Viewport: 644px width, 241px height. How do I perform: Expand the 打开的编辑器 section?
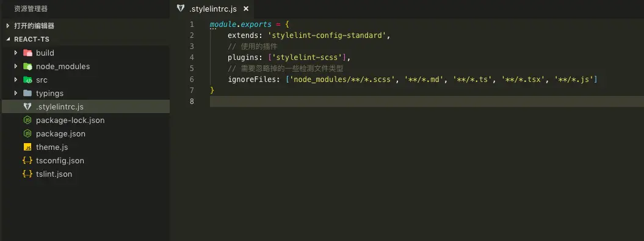click(x=8, y=26)
